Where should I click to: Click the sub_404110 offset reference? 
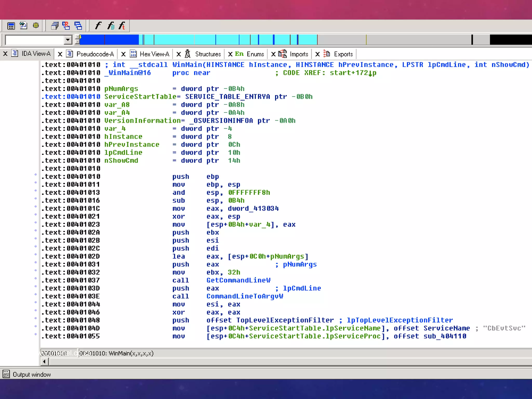tap(445, 336)
